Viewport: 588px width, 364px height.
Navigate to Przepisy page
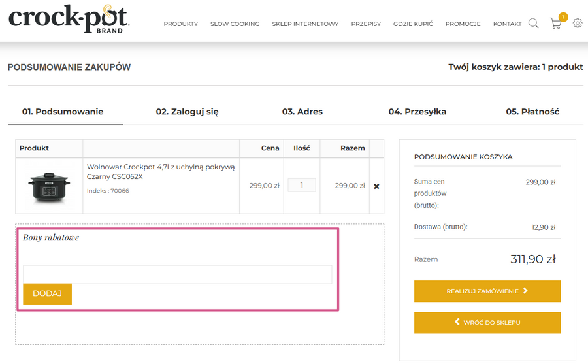(x=366, y=24)
